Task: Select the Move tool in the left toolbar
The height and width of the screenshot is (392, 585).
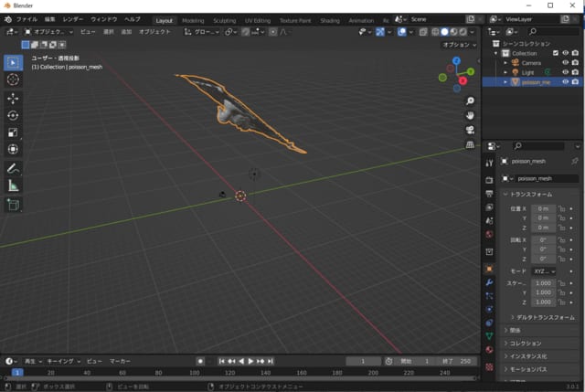Action: pyautogui.click(x=13, y=98)
